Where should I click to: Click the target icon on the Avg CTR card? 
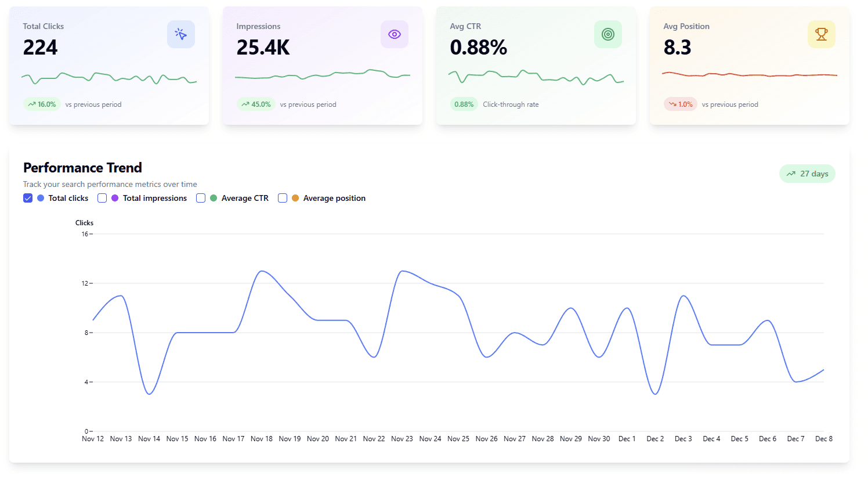click(607, 34)
